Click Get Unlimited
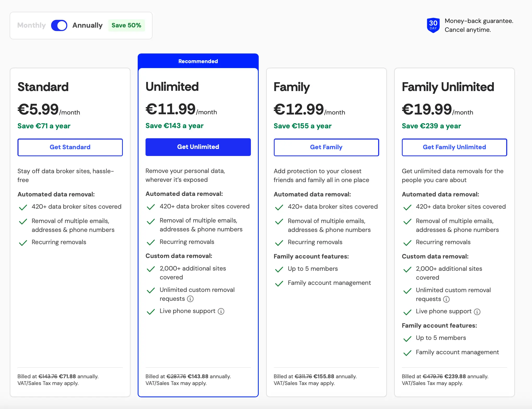The image size is (532, 409). click(x=198, y=147)
